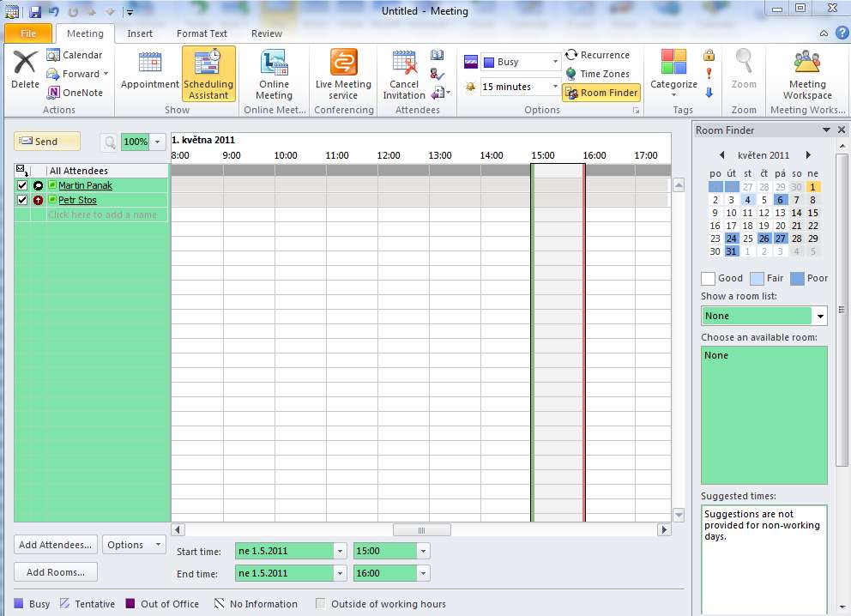
Task: Click the Check Names icon
Action: [x=437, y=74]
